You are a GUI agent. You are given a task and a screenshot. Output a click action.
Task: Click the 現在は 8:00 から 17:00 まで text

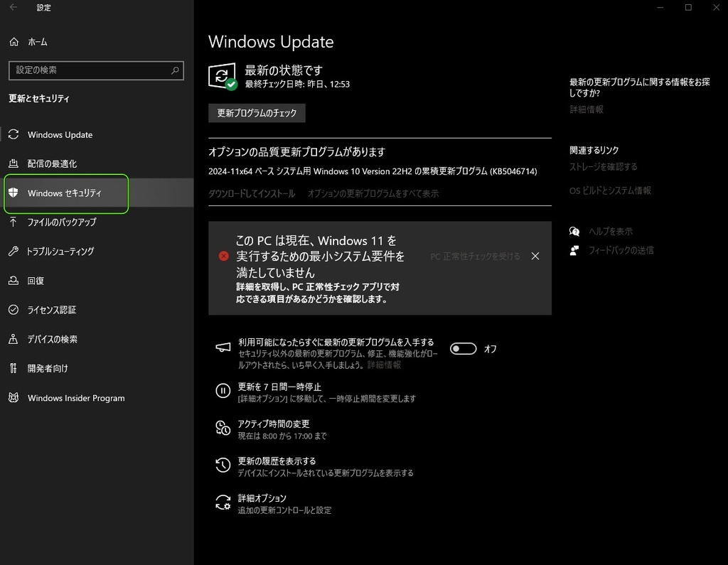282,436
